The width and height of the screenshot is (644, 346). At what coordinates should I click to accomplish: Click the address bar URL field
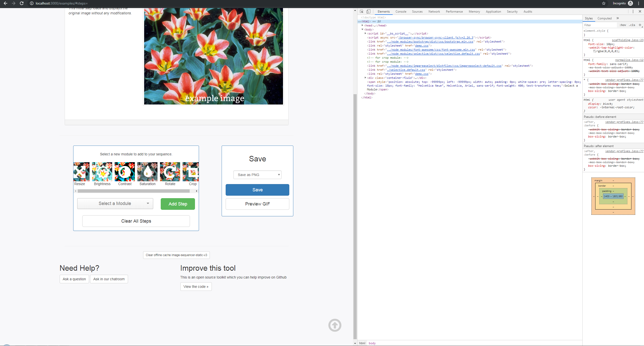coord(62,3)
